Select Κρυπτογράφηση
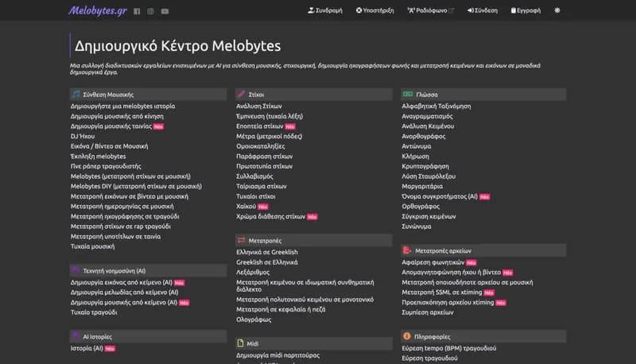 [425, 166]
